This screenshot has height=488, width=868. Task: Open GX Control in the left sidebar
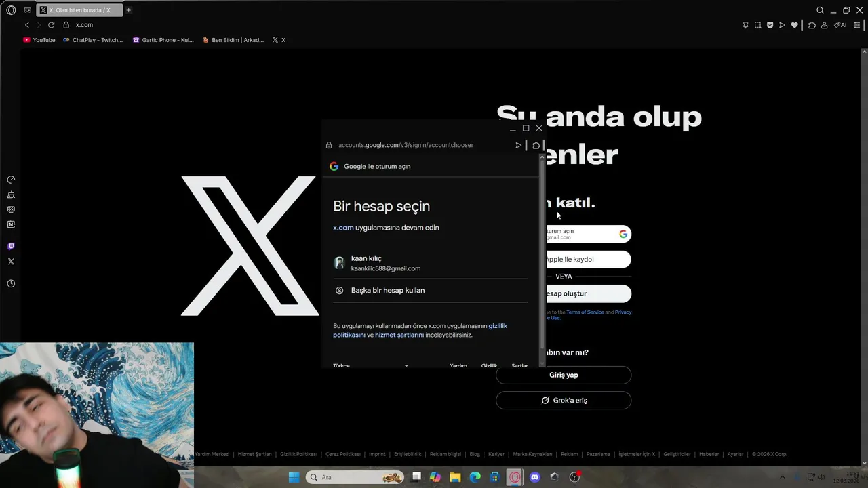click(11, 180)
